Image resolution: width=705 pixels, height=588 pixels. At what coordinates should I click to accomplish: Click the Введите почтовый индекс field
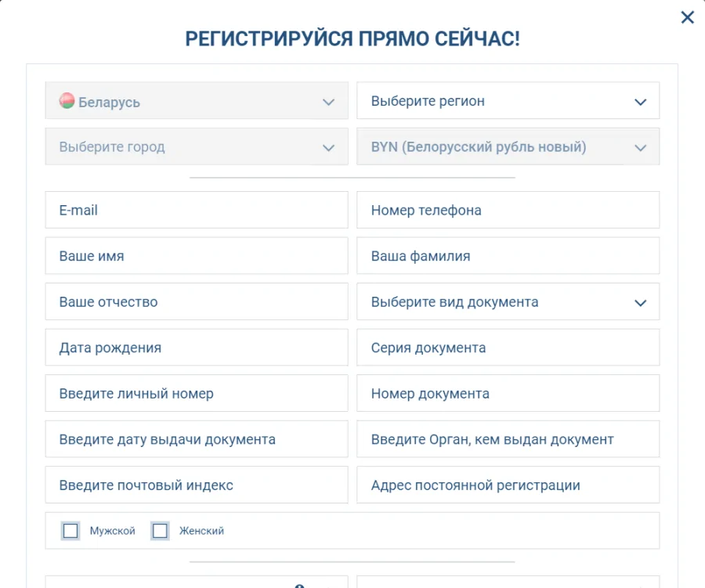pyautogui.click(x=196, y=485)
